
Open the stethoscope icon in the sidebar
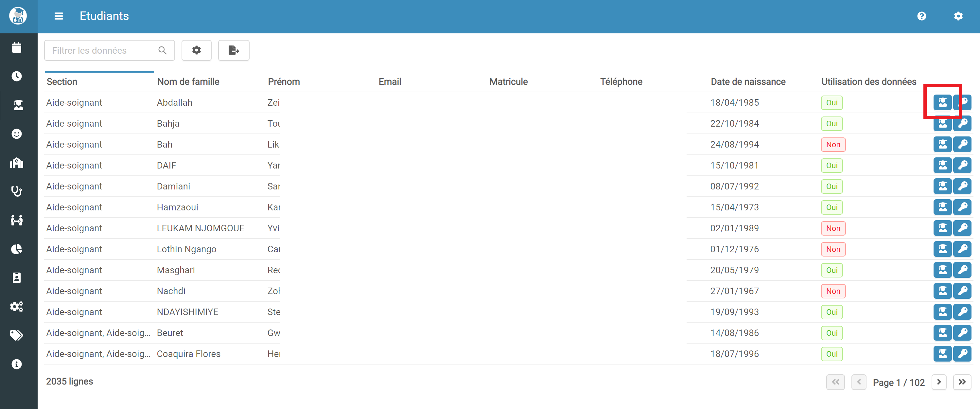point(17,191)
